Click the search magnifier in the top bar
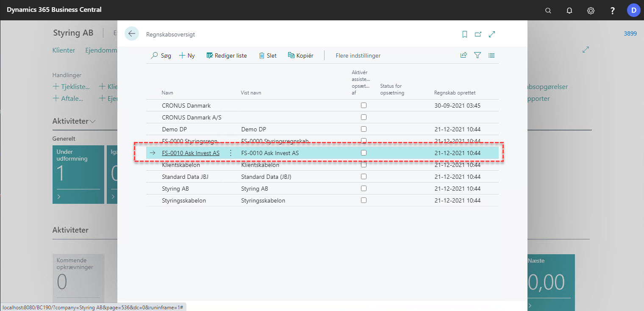 pyautogui.click(x=548, y=11)
